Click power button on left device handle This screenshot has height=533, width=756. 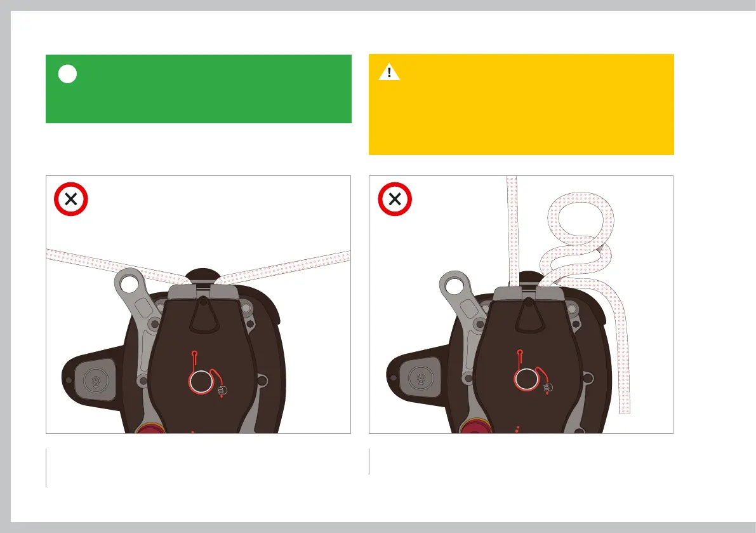click(97, 381)
